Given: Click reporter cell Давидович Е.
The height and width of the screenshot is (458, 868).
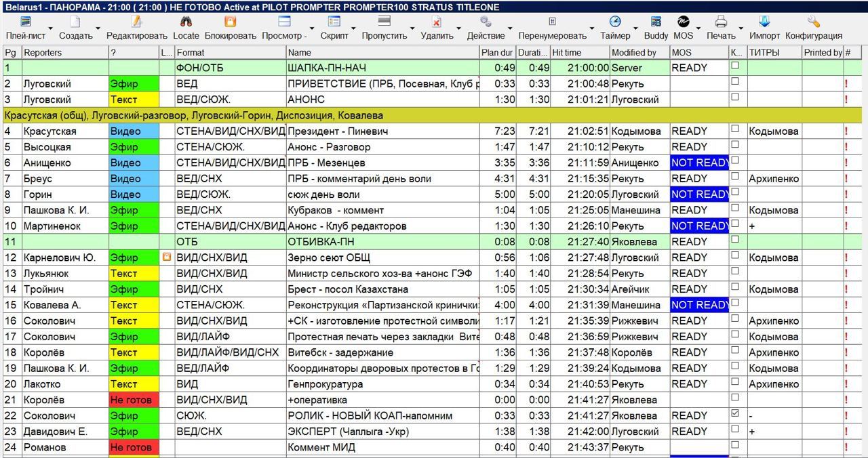Looking at the screenshot, I should (x=65, y=432).
